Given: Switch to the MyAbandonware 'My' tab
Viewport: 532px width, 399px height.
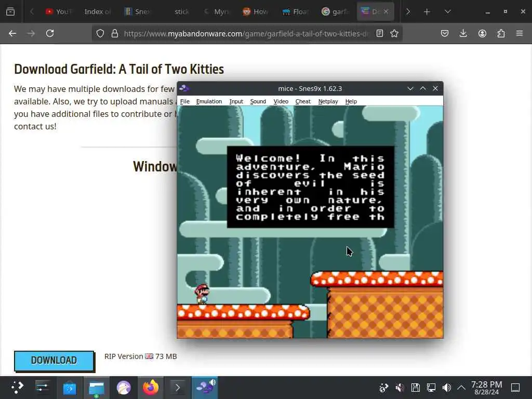Looking at the screenshot, I should (x=217, y=11).
